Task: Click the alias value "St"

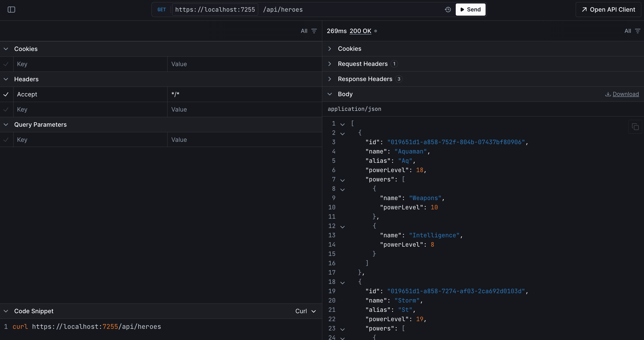Action: pyautogui.click(x=405, y=310)
